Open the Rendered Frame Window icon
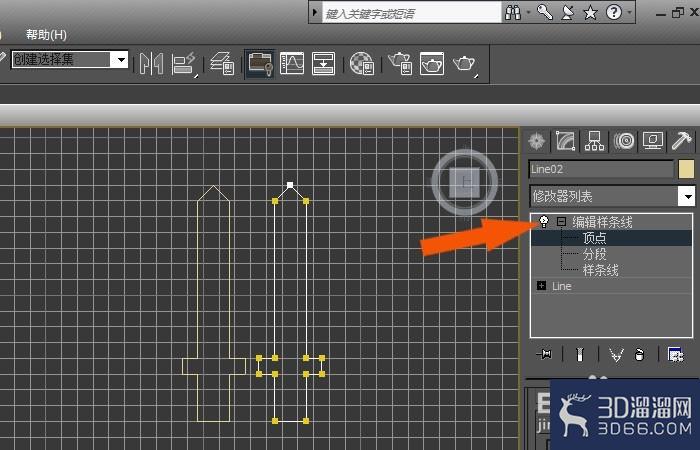Viewport: 700px width, 450px height. (x=432, y=63)
